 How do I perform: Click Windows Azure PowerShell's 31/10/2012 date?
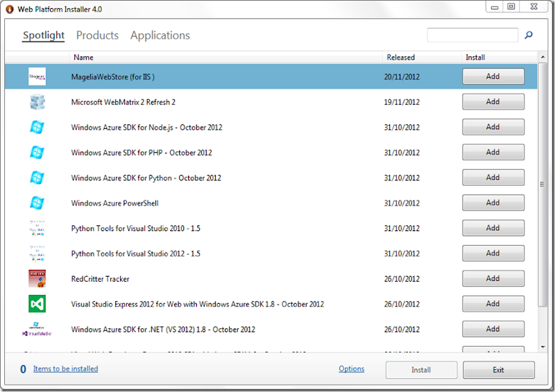pos(402,203)
